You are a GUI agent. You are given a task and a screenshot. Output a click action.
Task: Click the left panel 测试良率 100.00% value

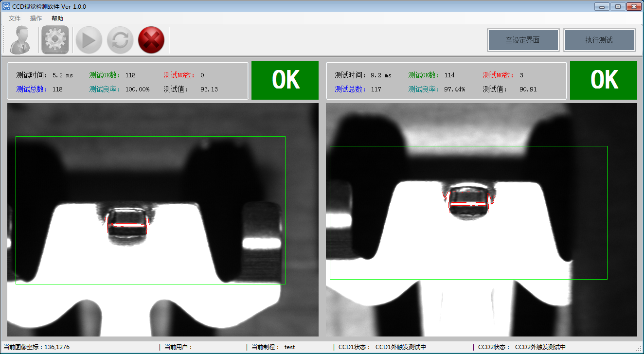tap(137, 89)
